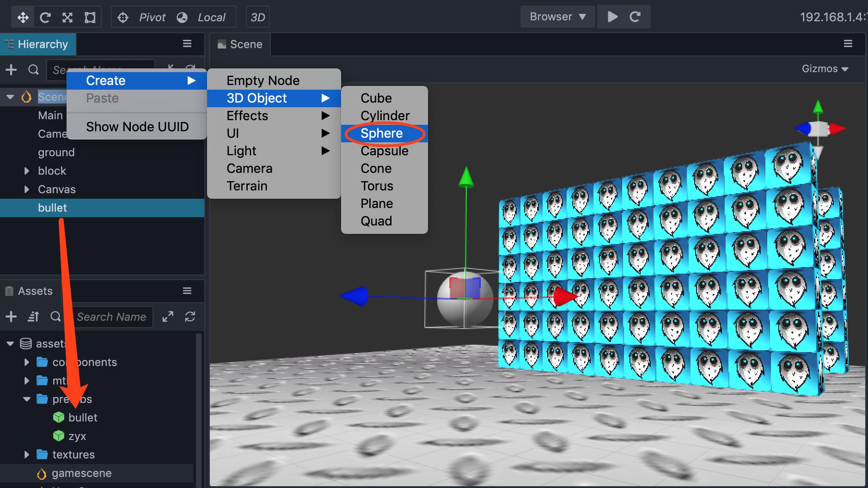Collapse the prefabs folder in Assets
Image resolution: width=868 pixels, height=488 pixels.
click(26, 399)
